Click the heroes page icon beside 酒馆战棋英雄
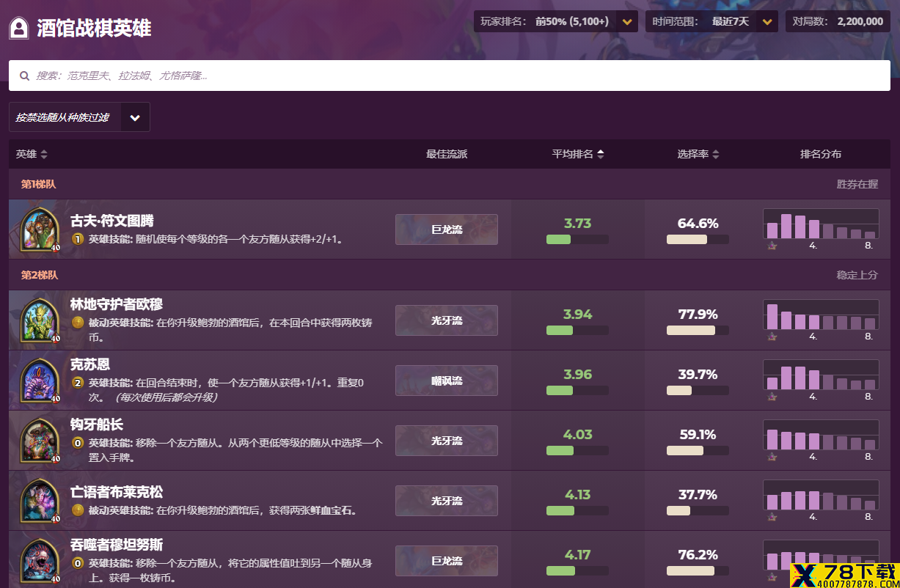Screen dimensions: 900x588 [19, 29]
